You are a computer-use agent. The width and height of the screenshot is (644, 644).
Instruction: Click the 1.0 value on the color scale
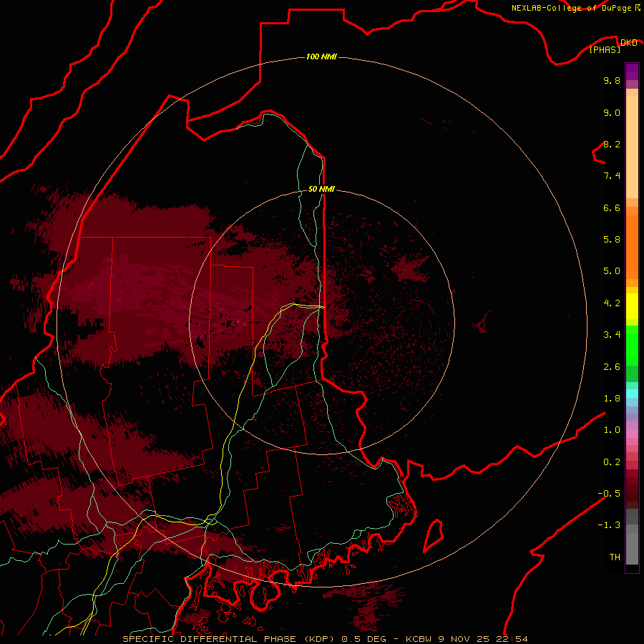(x=612, y=430)
